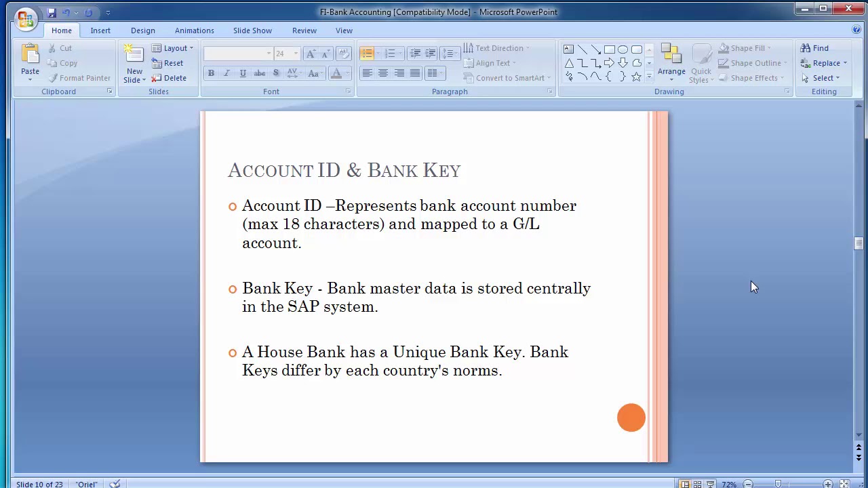Image resolution: width=868 pixels, height=488 pixels.
Task: Select the Oval shape
Action: pos(623,49)
